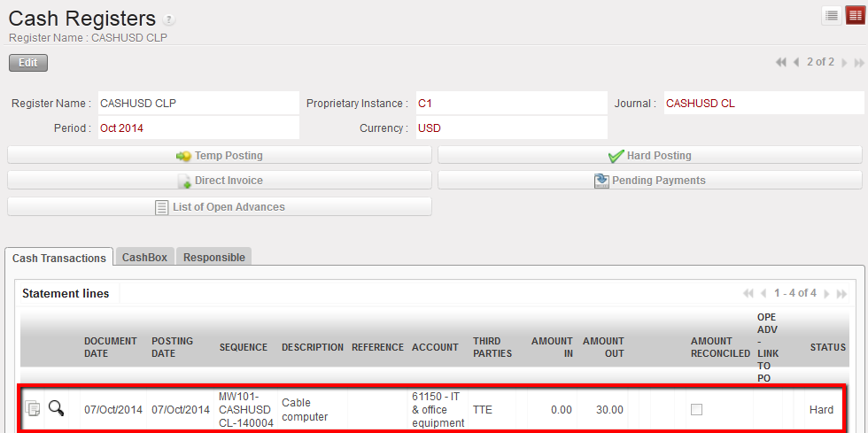Go to first record arrow
This screenshot has height=433, width=868.
click(x=780, y=63)
